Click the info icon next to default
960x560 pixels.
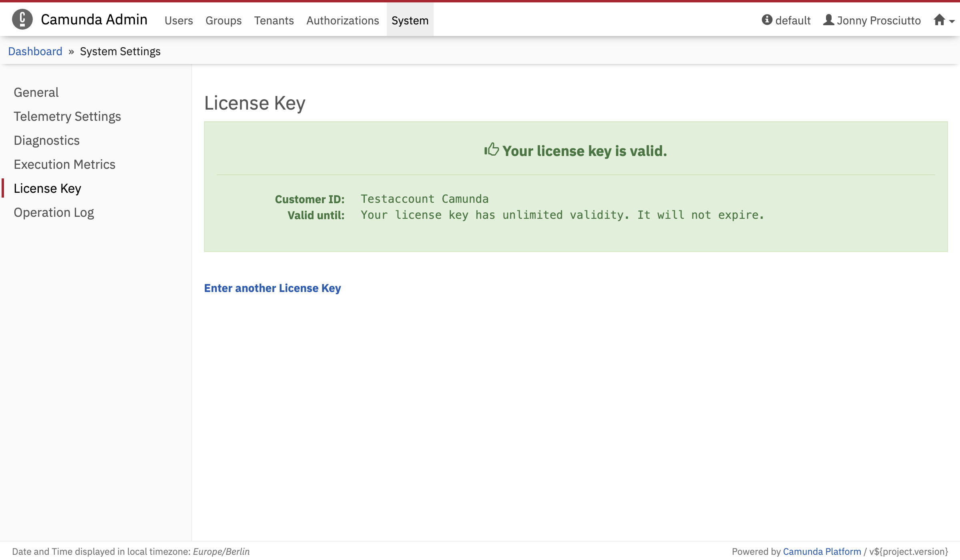tap(767, 20)
